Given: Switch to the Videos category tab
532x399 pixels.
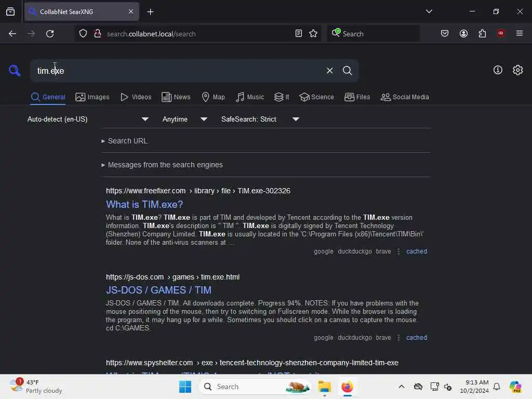Looking at the screenshot, I should (136, 97).
